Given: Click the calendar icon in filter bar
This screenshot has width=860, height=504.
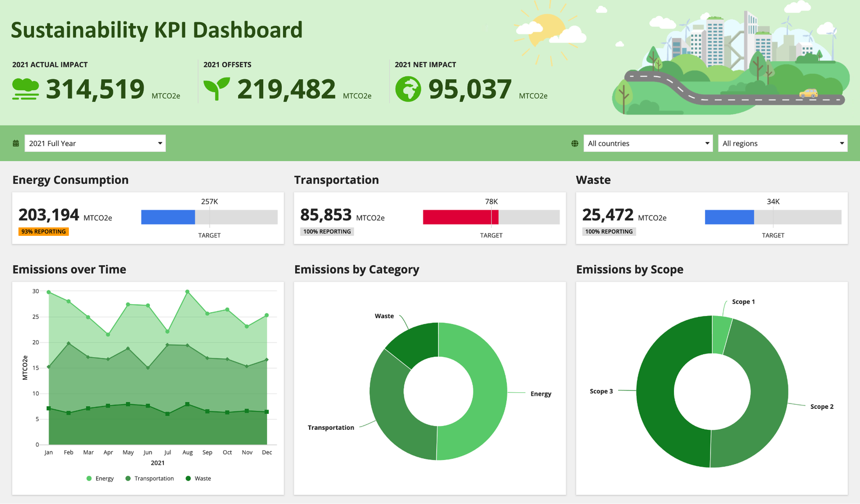Looking at the screenshot, I should point(16,143).
